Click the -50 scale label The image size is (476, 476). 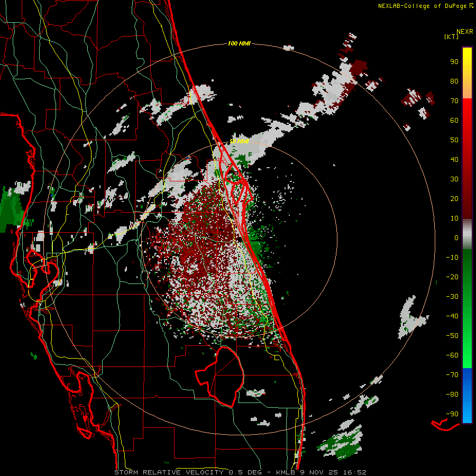point(452,336)
